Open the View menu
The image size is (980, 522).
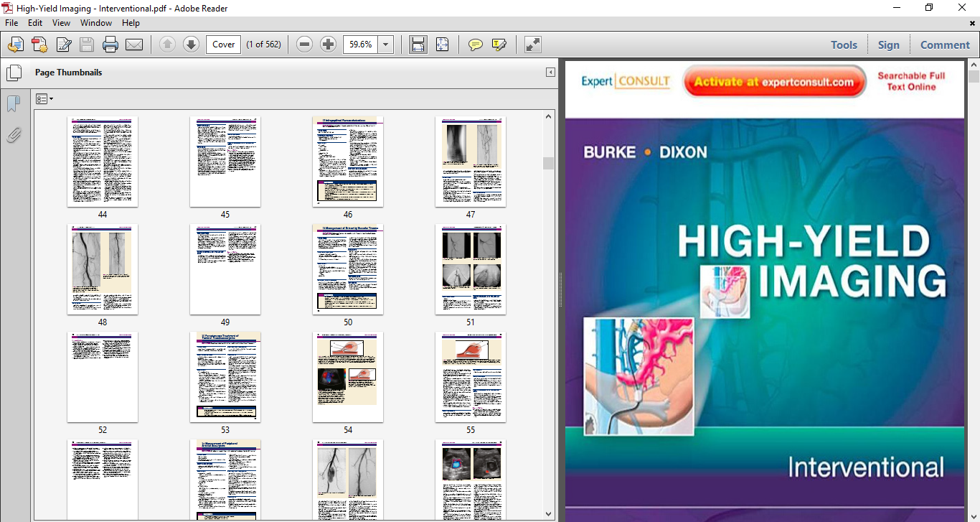pos(61,23)
